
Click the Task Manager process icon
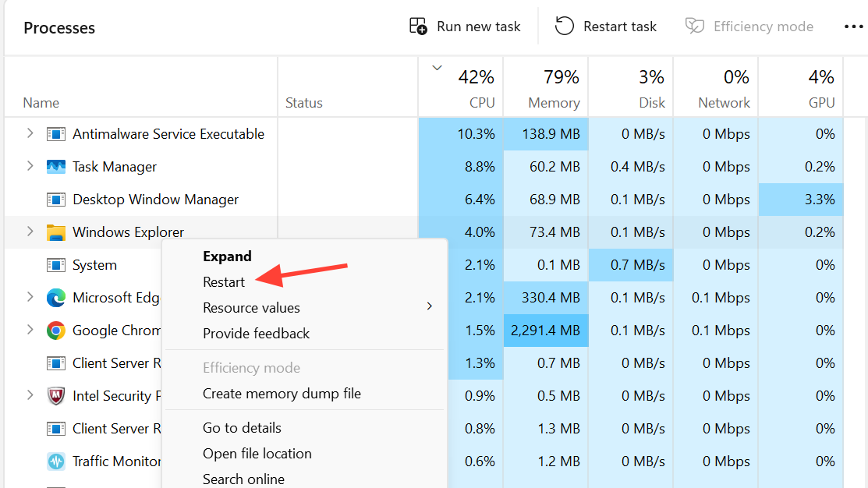click(55, 167)
